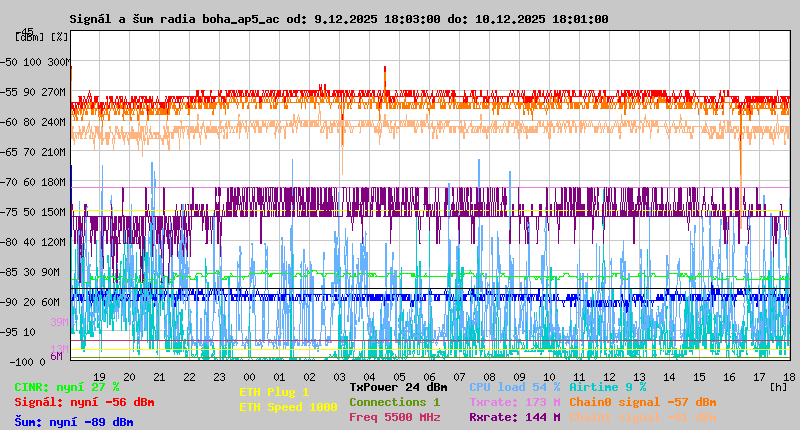This screenshot has height=430, width=800.
Task: Click the 00 midnight mark on time axis
Action: (x=249, y=375)
